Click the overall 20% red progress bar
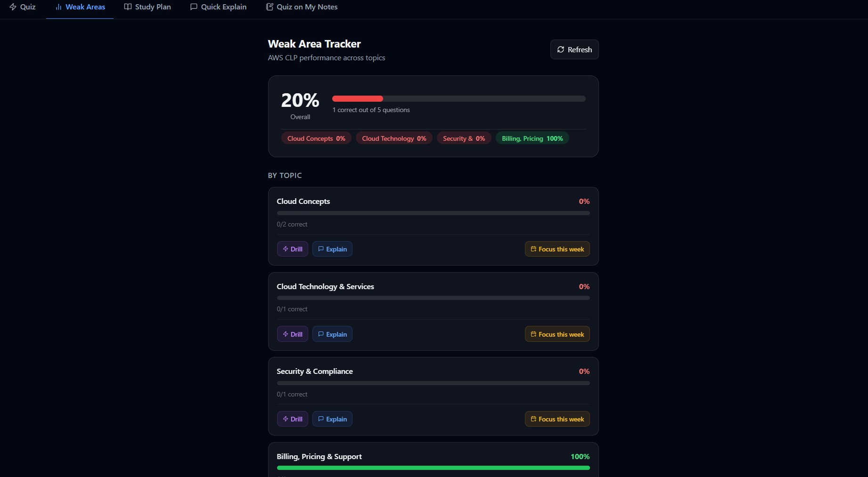The width and height of the screenshot is (868, 477). click(x=358, y=99)
